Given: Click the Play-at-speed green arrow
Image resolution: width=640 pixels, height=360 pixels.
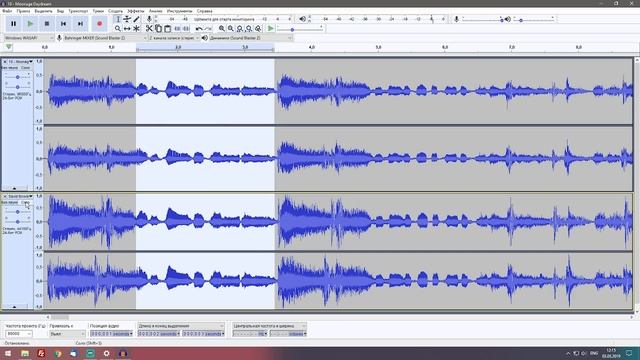Looking at the screenshot, I should (271, 29).
